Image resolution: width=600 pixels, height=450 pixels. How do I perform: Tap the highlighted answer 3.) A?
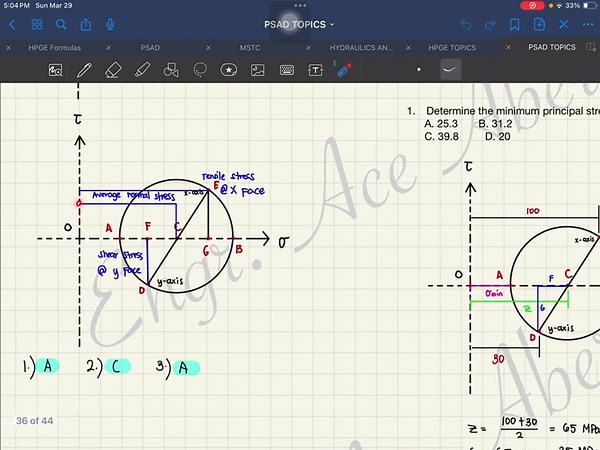178,368
